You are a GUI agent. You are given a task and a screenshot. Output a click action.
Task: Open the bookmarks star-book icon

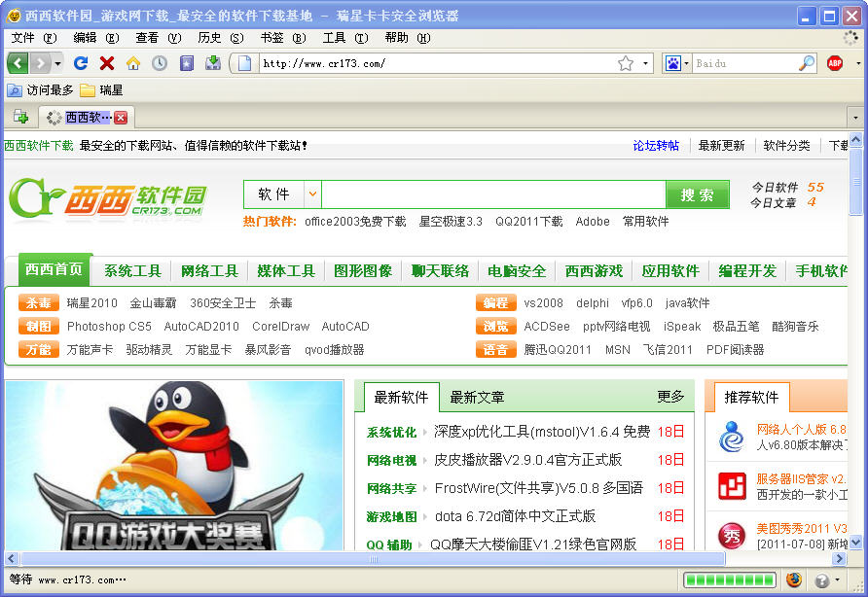click(x=187, y=63)
